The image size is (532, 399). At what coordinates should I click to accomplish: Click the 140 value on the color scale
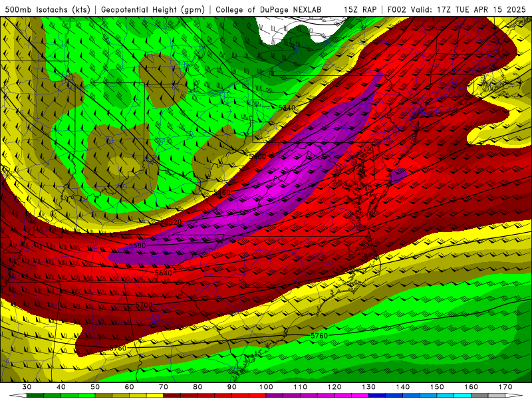click(x=403, y=387)
